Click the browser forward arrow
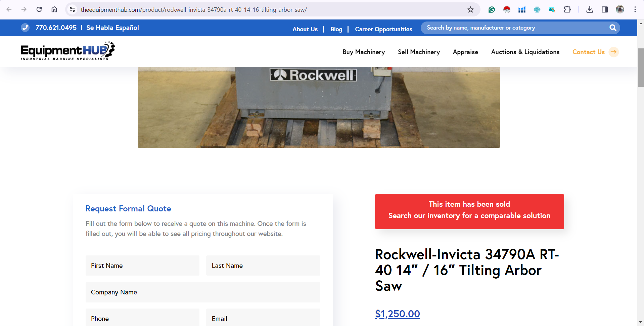The width and height of the screenshot is (644, 326). pos(24,9)
